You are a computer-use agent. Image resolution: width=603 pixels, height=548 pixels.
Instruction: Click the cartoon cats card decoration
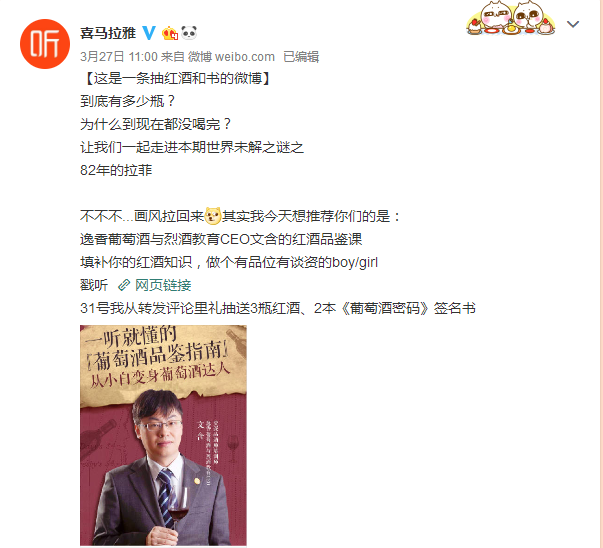[x=511, y=18]
